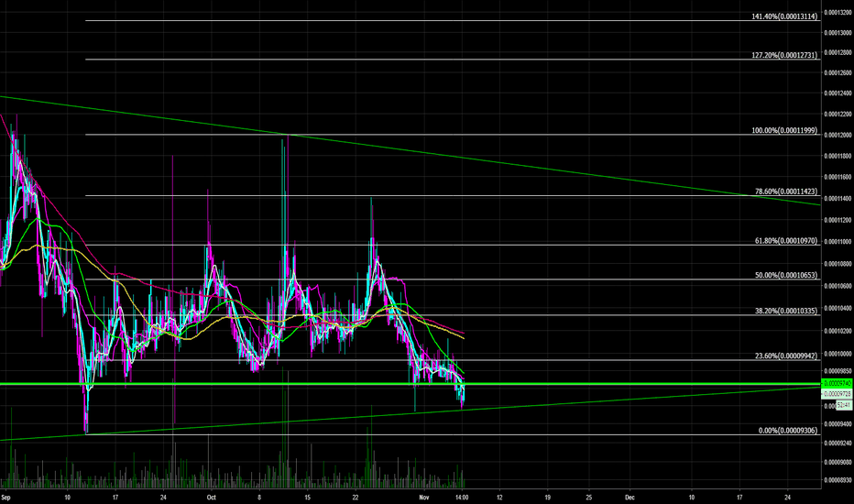Viewport: 854px width, 504px height.
Task: Click the Oct label on time axis
Action: (212, 498)
